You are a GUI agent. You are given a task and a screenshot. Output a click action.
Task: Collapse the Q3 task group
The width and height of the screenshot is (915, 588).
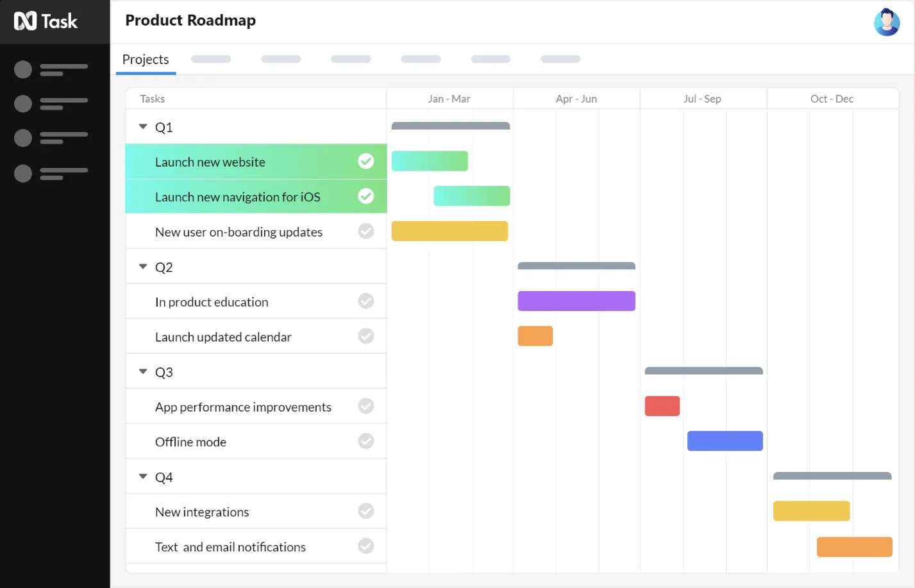143,371
